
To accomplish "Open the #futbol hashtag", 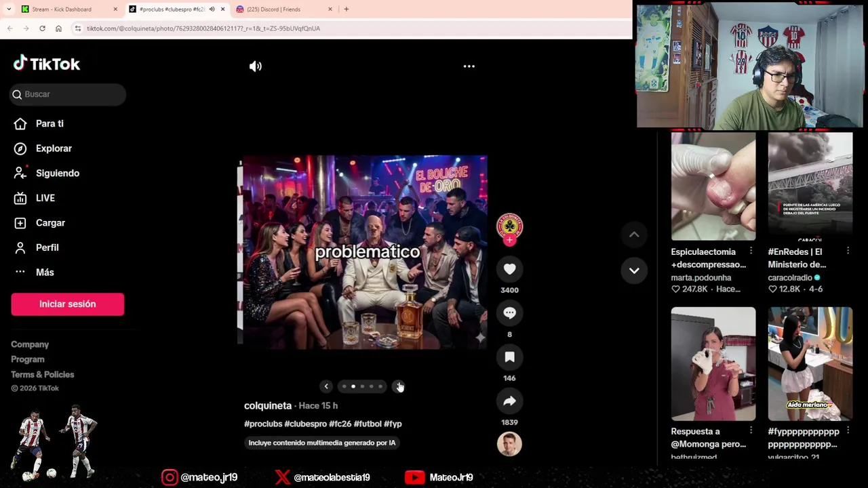I will pos(368,424).
